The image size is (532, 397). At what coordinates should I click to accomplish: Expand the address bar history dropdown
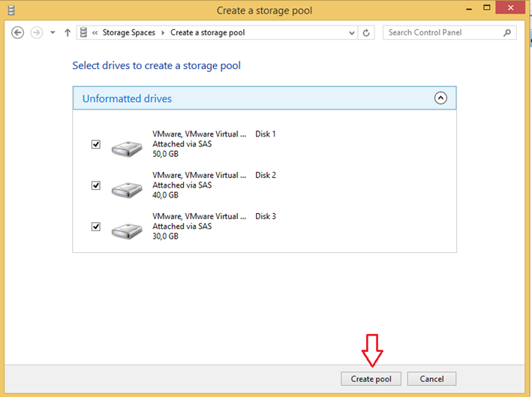click(352, 32)
